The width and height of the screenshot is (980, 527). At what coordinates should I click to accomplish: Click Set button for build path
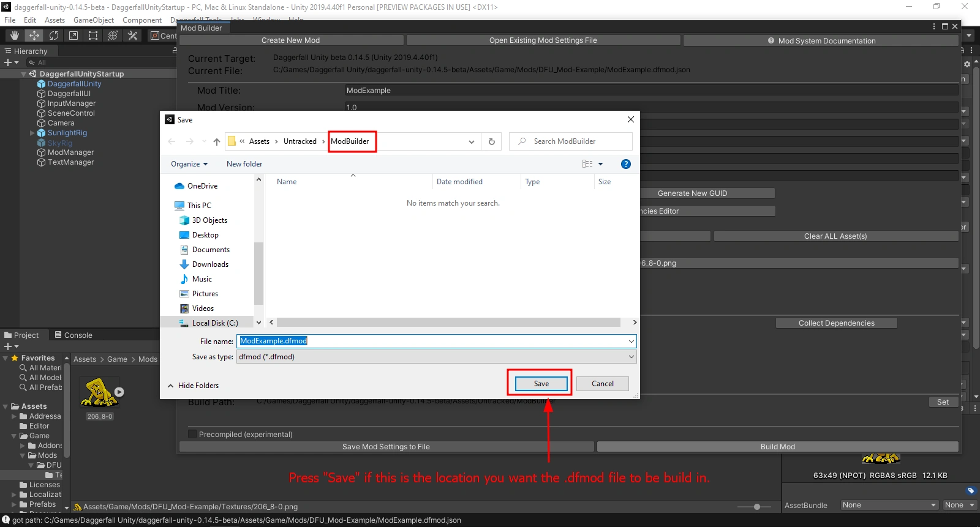[943, 402]
